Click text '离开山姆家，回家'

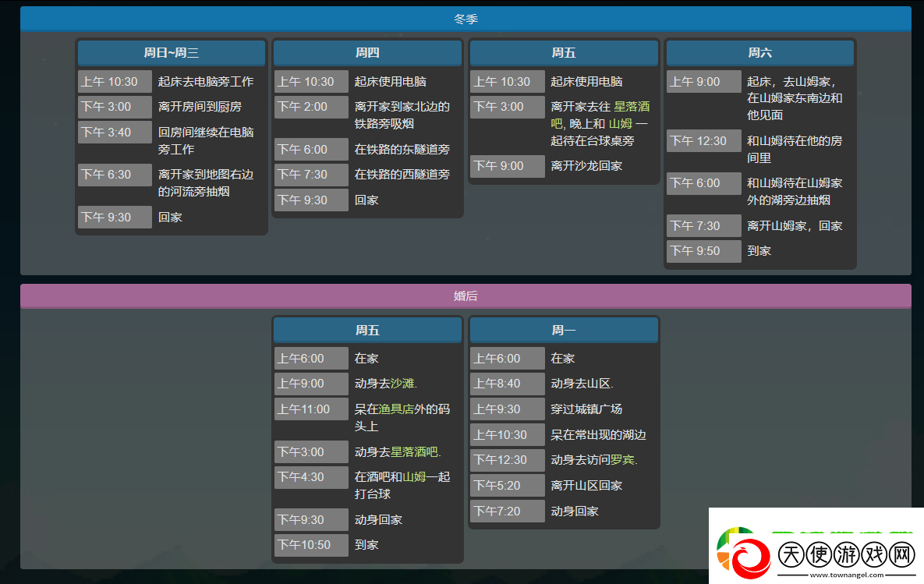[x=795, y=225]
